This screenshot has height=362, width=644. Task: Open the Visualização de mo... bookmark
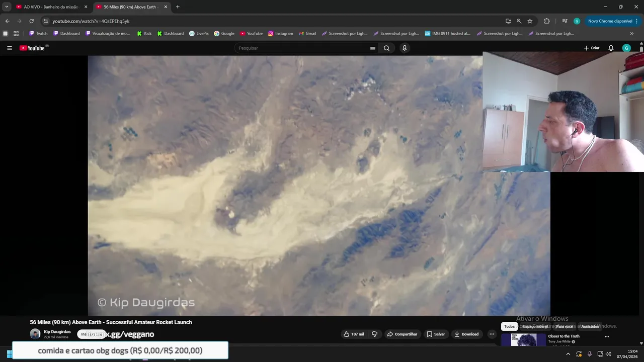pos(108,34)
